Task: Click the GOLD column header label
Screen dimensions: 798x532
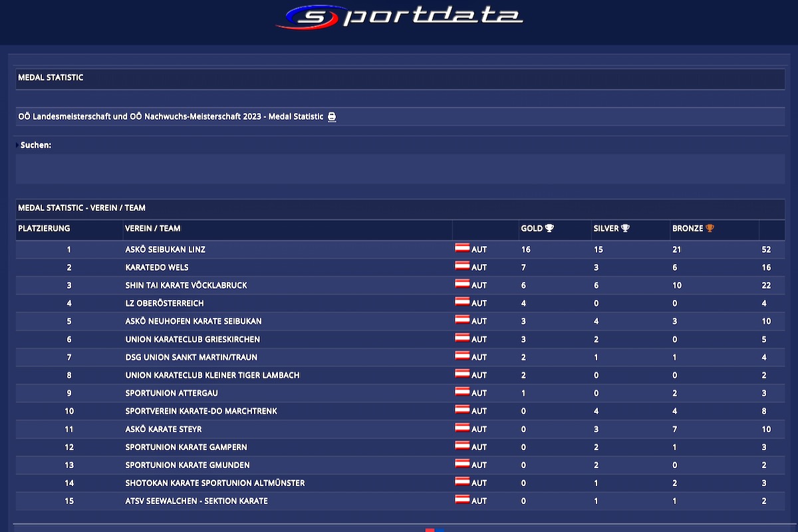Action: 532,229
